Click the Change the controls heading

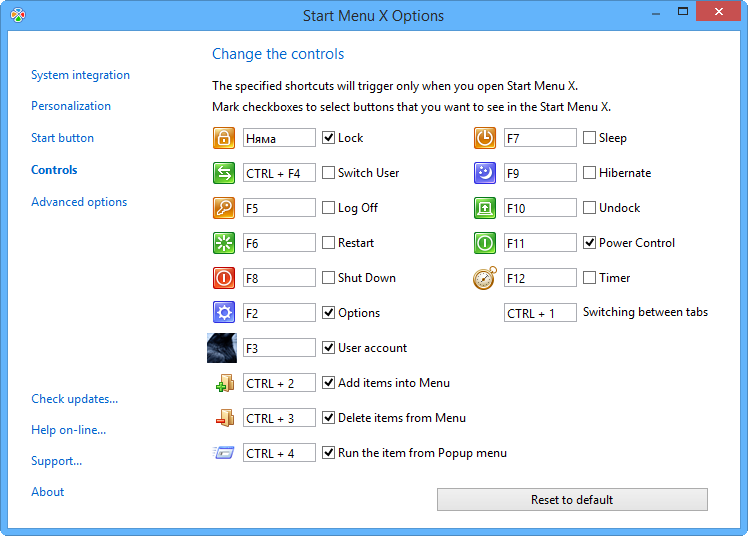pyautogui.click(x=278, y=54)
